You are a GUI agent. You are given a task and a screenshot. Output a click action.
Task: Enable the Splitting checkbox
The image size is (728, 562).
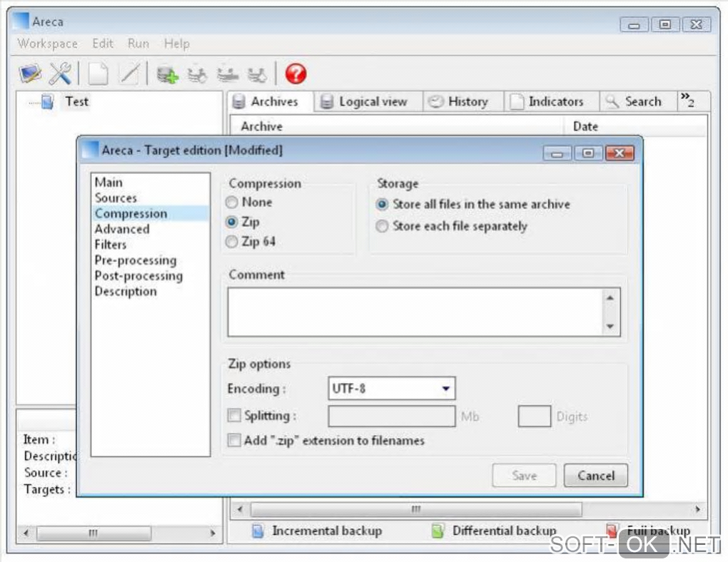coord(235,415)
